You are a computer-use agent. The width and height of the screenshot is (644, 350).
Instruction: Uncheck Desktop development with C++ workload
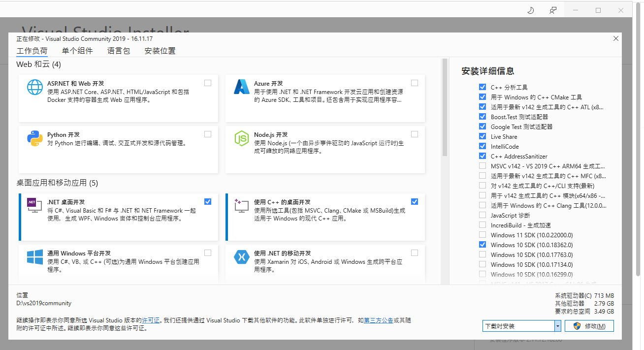[x=415, y=201]
